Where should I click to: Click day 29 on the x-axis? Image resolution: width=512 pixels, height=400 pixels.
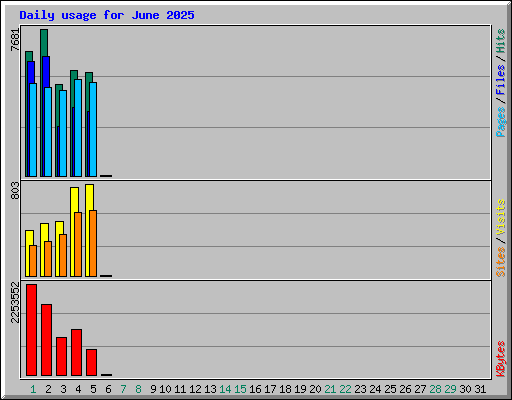[450, 389]
